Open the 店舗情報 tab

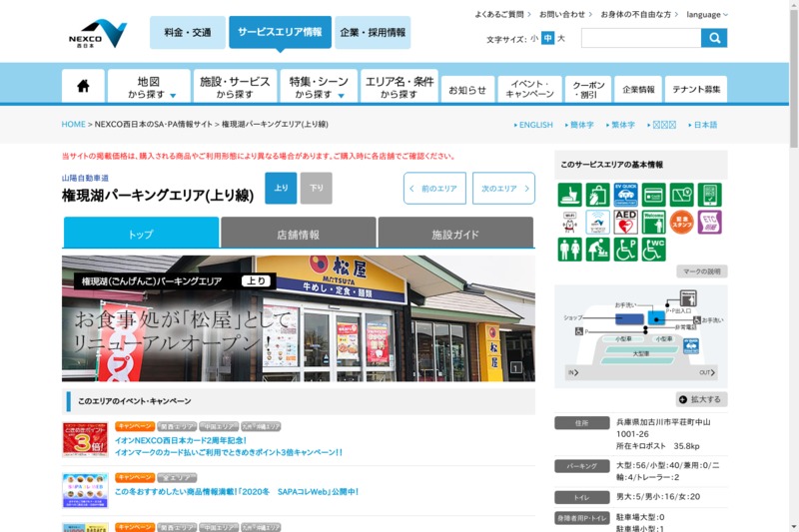tap(298, 235)
